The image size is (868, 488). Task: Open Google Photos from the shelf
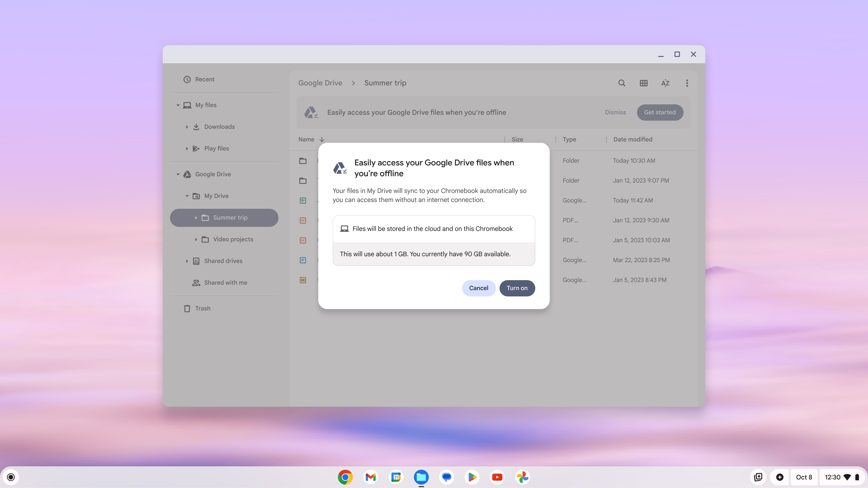(523, 477)
